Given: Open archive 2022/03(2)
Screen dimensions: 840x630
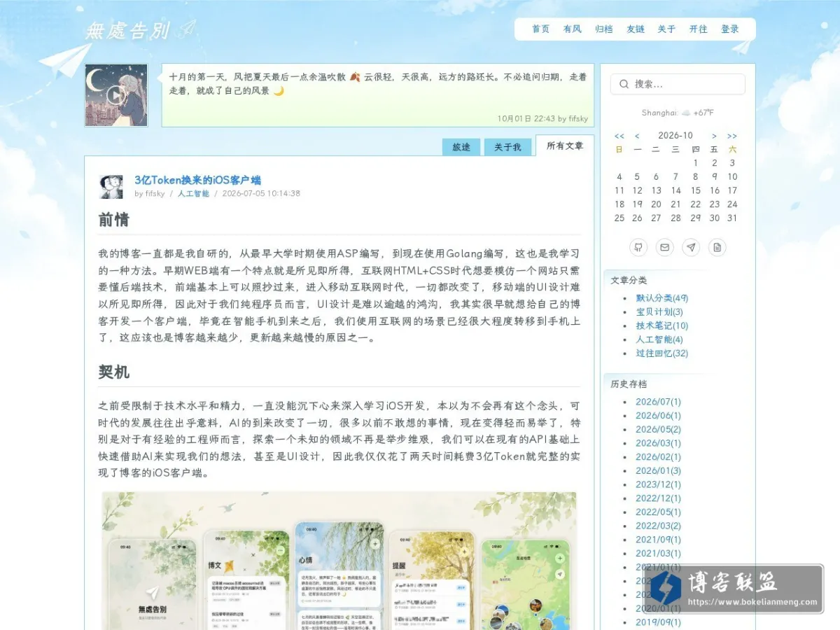Looking at the screenshot, I should point(658,526).
